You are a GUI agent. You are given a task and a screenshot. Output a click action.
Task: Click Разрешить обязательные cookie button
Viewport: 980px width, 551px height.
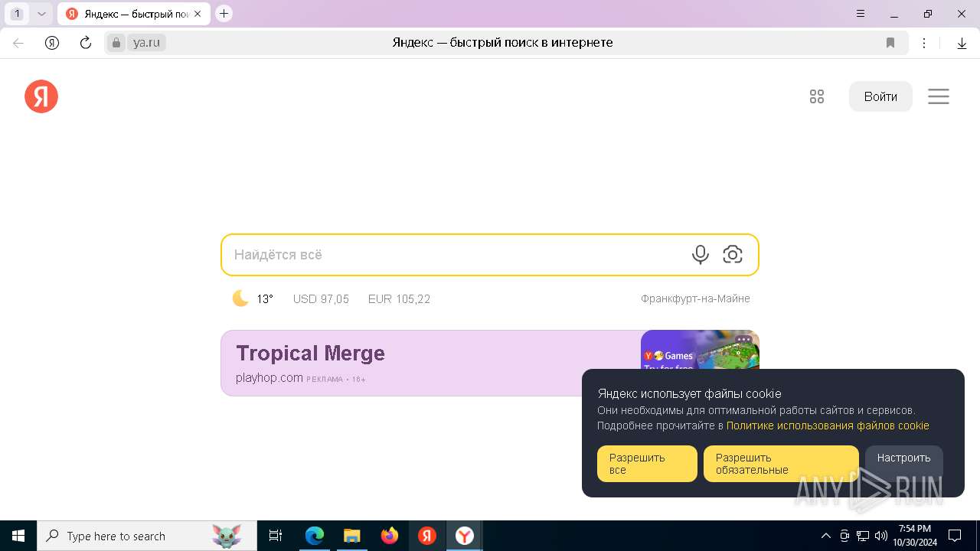pos(781,464)
